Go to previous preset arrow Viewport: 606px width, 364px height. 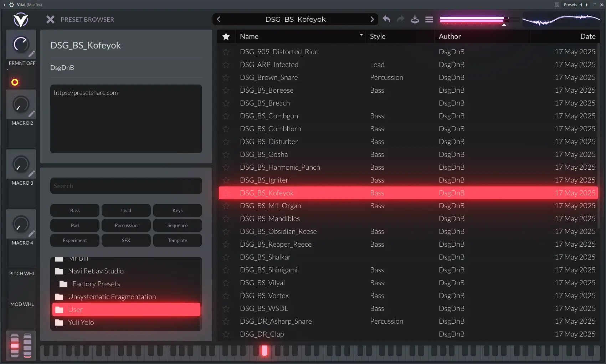pyautogui.click(x=219, y=19)
